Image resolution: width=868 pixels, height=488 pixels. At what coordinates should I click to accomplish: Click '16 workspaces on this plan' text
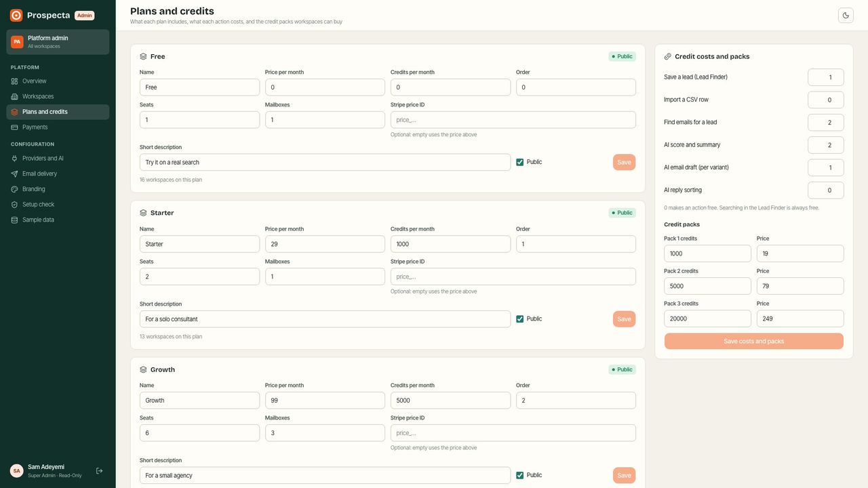171,180
